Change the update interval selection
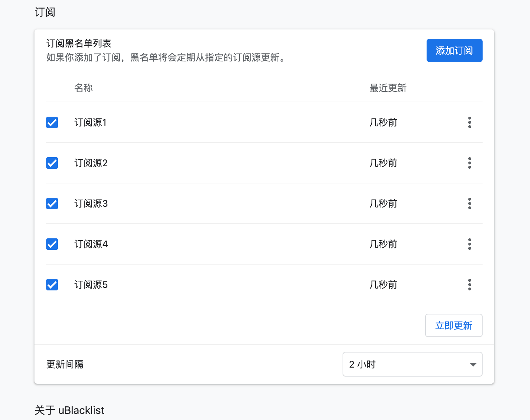Screen dimensions: 530x420 click(412, 364)
